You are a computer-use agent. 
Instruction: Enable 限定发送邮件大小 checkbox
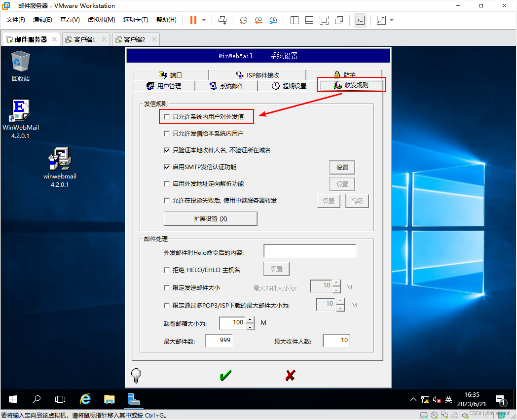167,288
